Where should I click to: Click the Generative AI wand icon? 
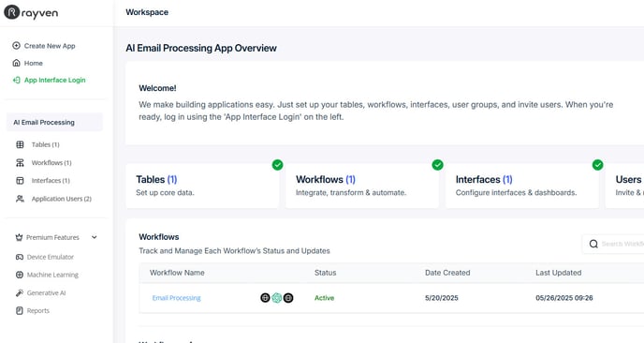coord(20,292)
